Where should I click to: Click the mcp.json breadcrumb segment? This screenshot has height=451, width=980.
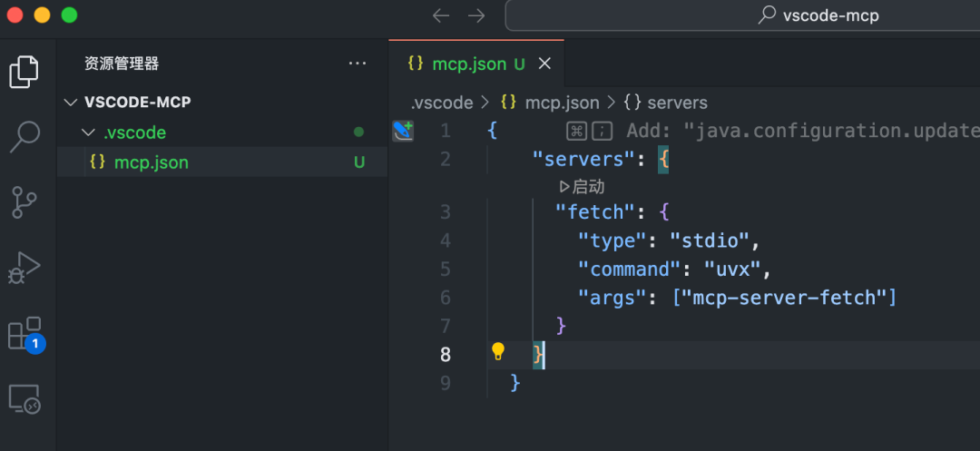click(x=550, y=103)
